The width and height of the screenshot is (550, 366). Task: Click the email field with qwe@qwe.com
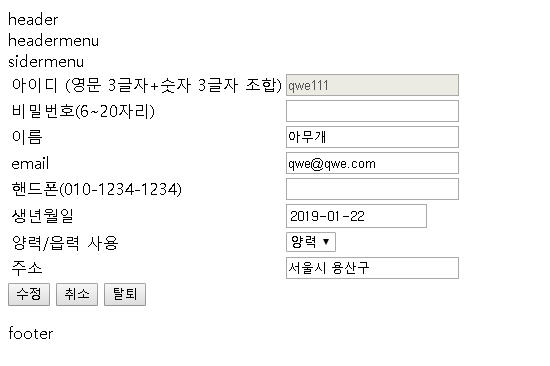[372, 163]
